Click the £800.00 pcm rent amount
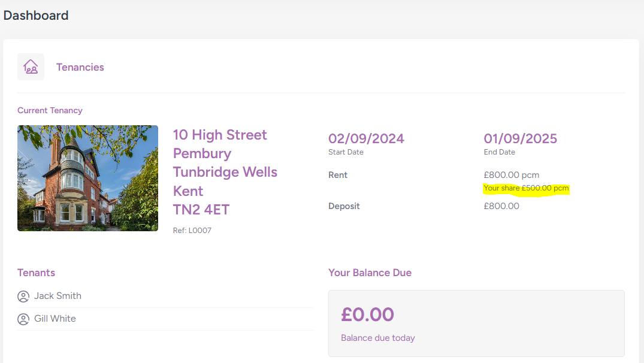644x363 pixels. pyautogui.click(x=511, y=175)
